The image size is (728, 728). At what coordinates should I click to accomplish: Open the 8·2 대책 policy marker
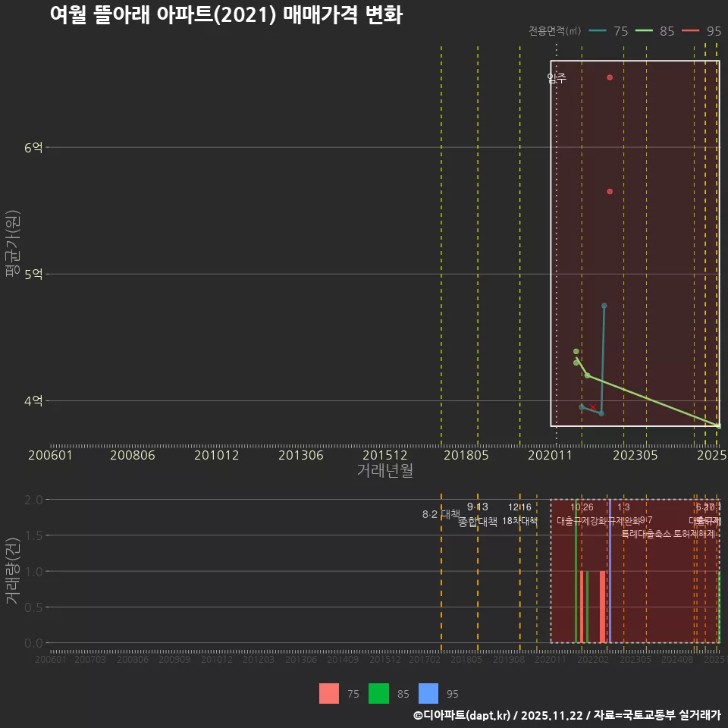point(441,513)
